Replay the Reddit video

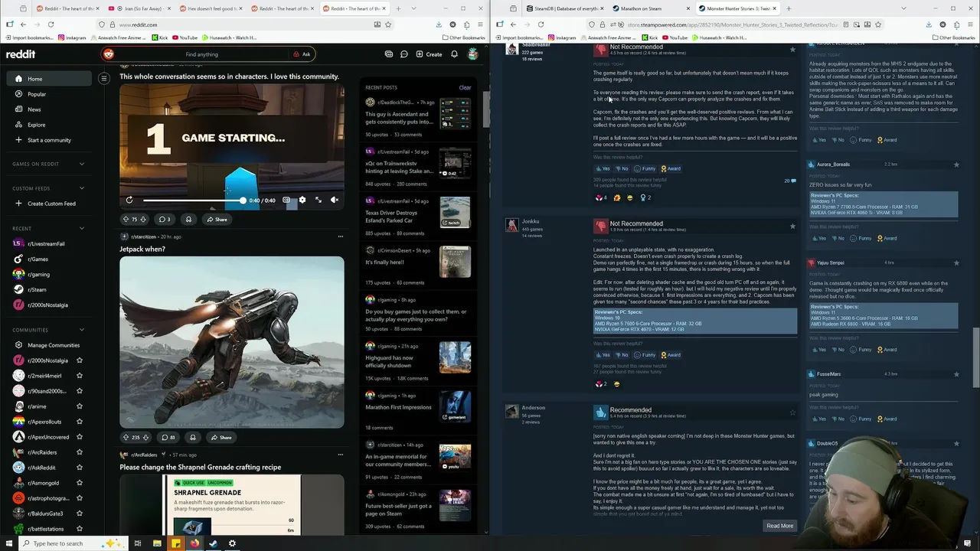(129, 200)
